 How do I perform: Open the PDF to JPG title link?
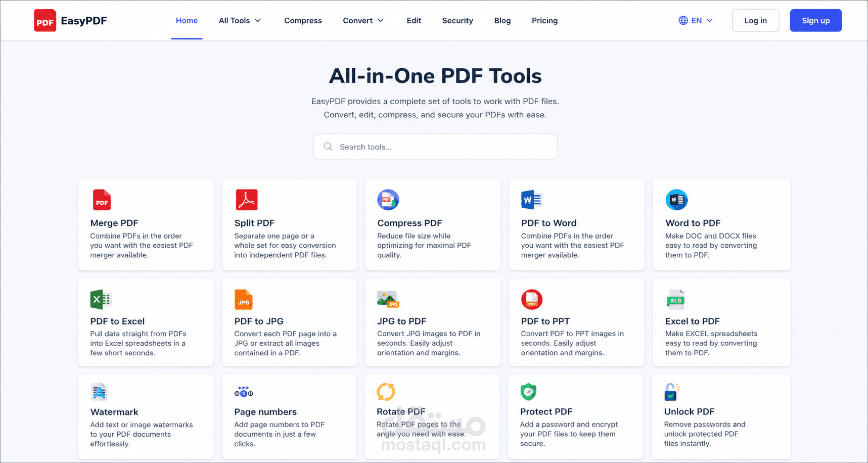pyautogui.click(x=259, y=321)
